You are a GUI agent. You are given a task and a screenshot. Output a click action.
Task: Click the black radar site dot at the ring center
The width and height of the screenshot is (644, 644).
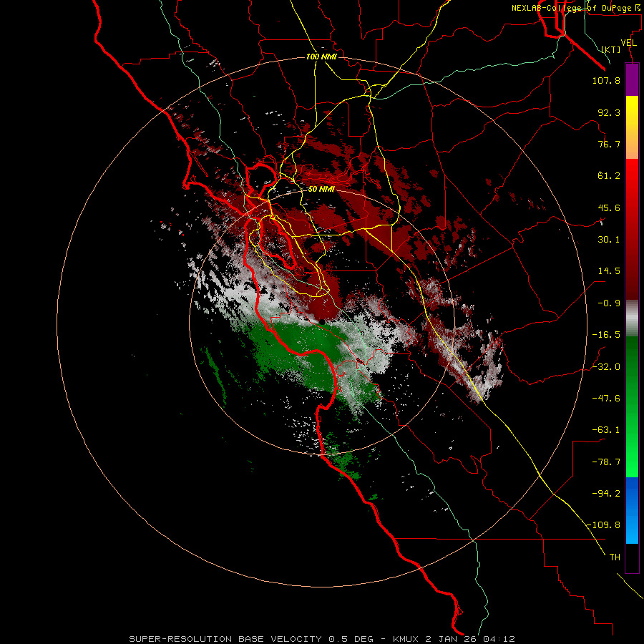(323, 323)
